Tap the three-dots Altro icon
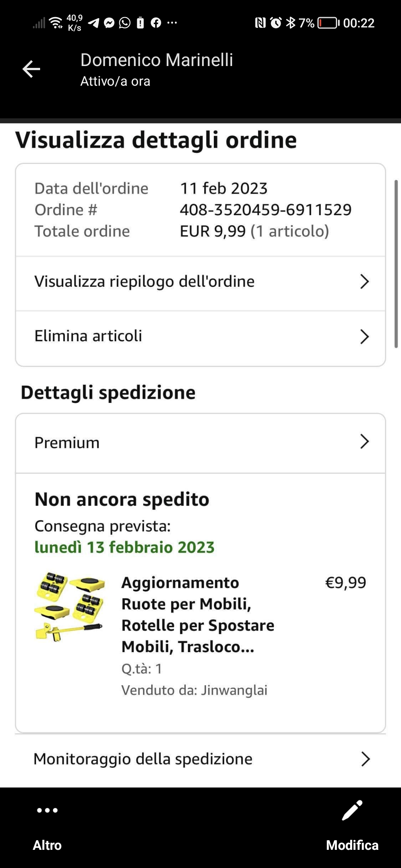The width and height of the screenshot is (401, 868). (x=47, y=810)
